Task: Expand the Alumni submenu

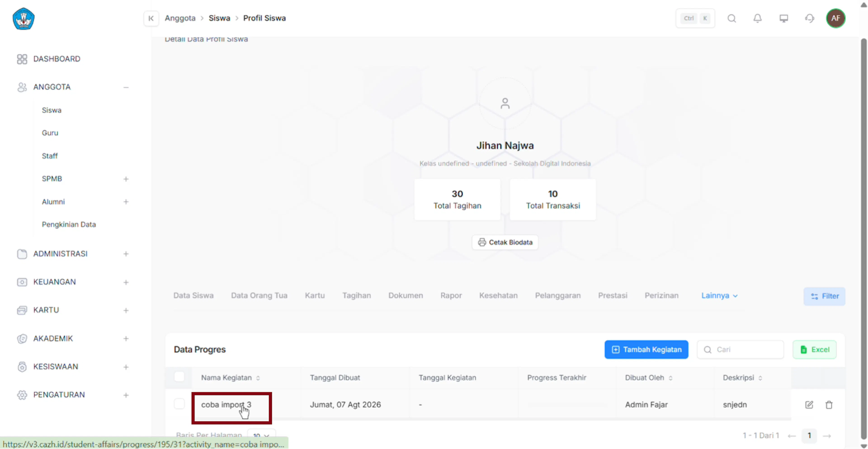Action: pos(126,202)
